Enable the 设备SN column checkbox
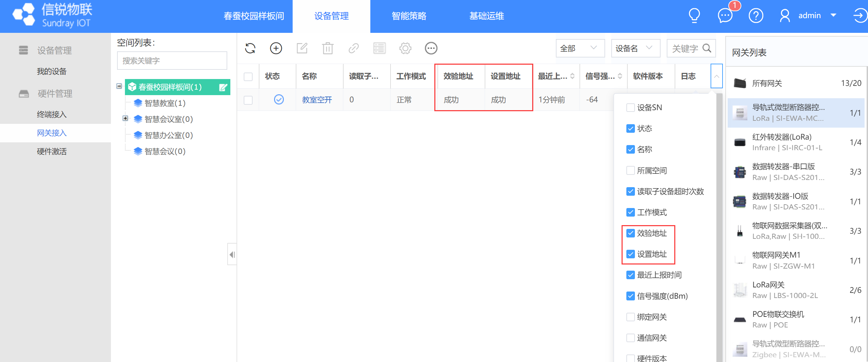868x362 pixels. pyautogui.click(x=630, y=108)
